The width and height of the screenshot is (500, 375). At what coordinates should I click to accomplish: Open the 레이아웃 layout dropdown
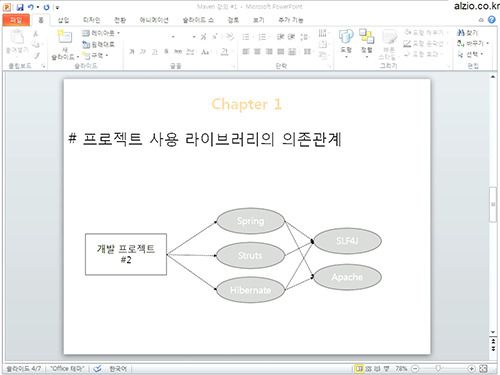coord(101,33)
